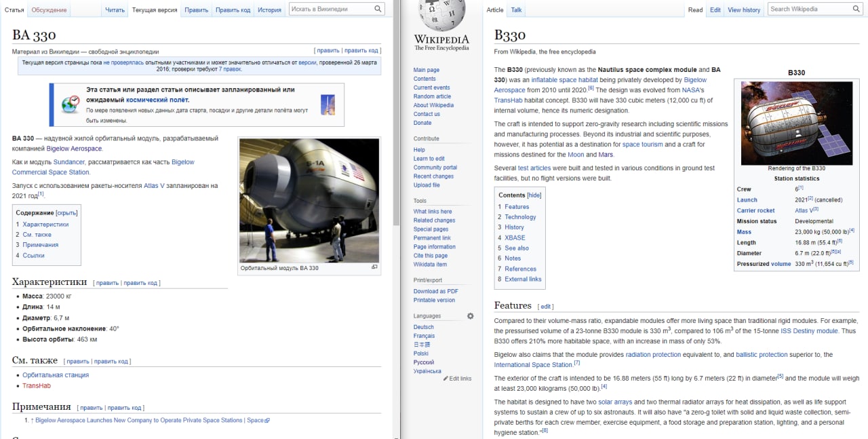The image size is (868, 439).
Task: Hide the Russian Содержание box via скрыть
Action: tap(66, 213)
